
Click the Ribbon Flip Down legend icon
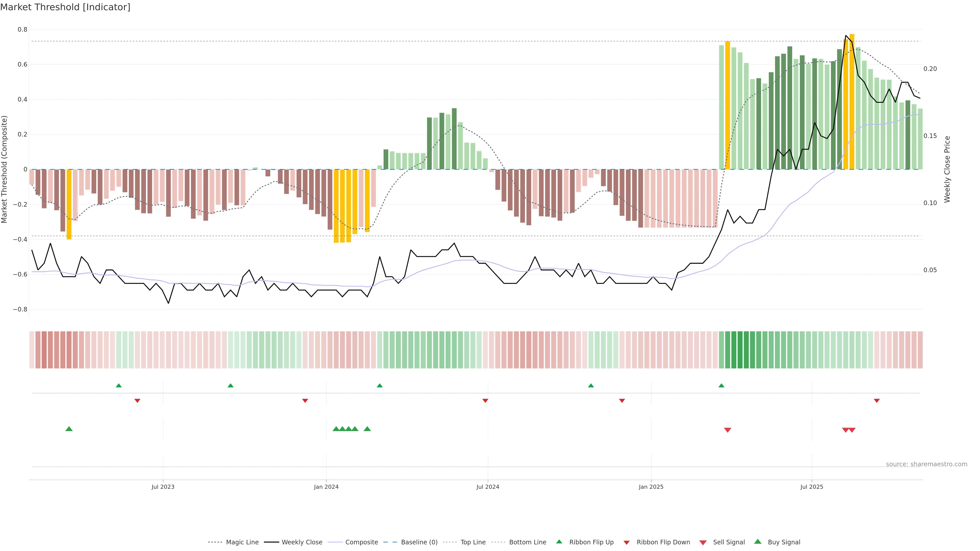626,542
